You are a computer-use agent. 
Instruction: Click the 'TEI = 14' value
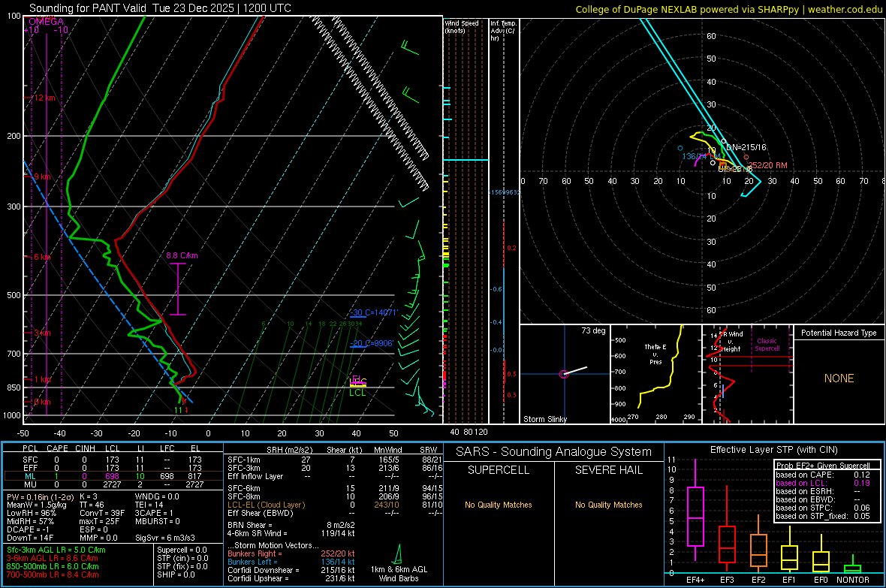click(x=149, y=505)
